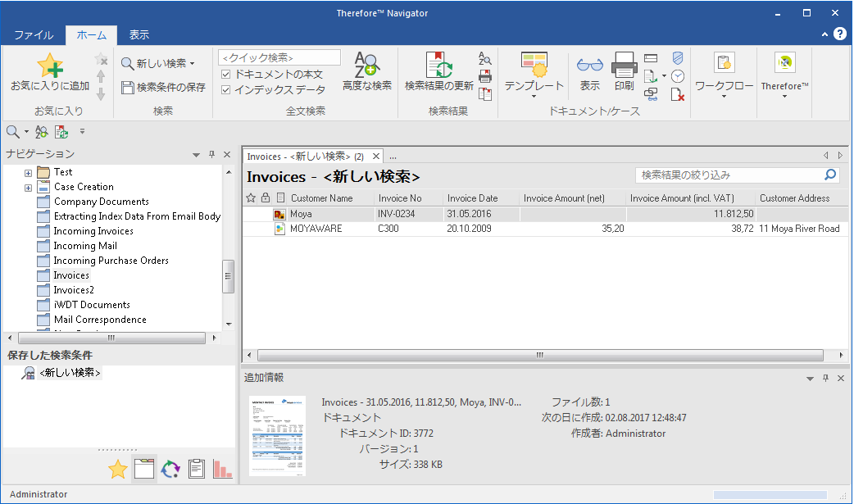Viewport: 854px width, 504px height.
Task: Open the quick access toolbar customize dropdown
Action: tap(82, 131)
